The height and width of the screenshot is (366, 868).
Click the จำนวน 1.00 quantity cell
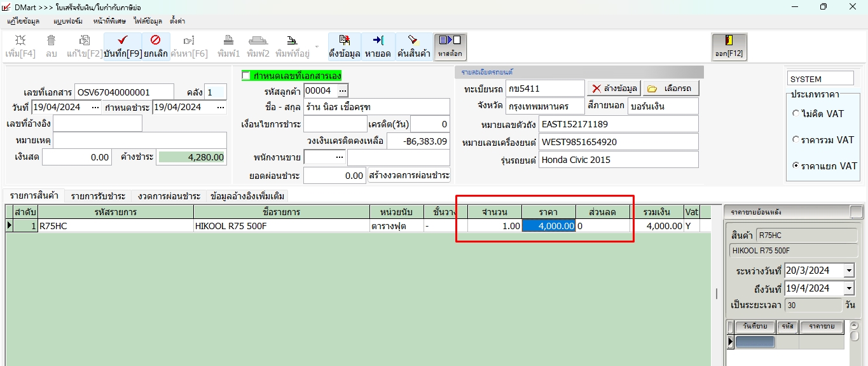click(494, 226)
